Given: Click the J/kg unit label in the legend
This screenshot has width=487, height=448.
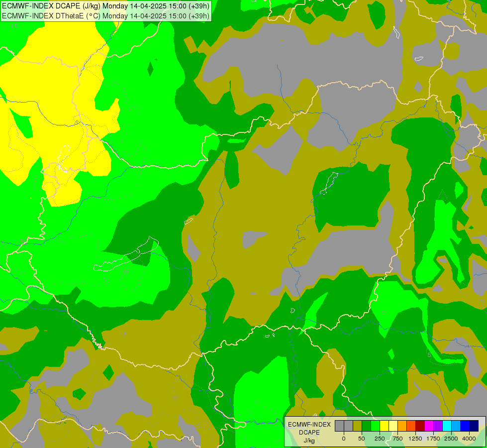Looking at the screenshot, I should coord(309,441).
